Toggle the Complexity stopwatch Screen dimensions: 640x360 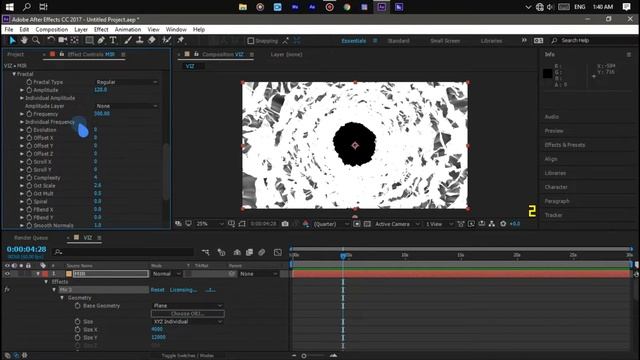coord(29,178)
